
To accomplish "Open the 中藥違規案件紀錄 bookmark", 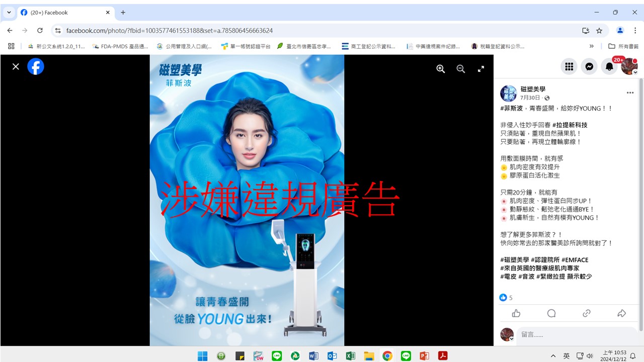I will [x=434, y=46].
